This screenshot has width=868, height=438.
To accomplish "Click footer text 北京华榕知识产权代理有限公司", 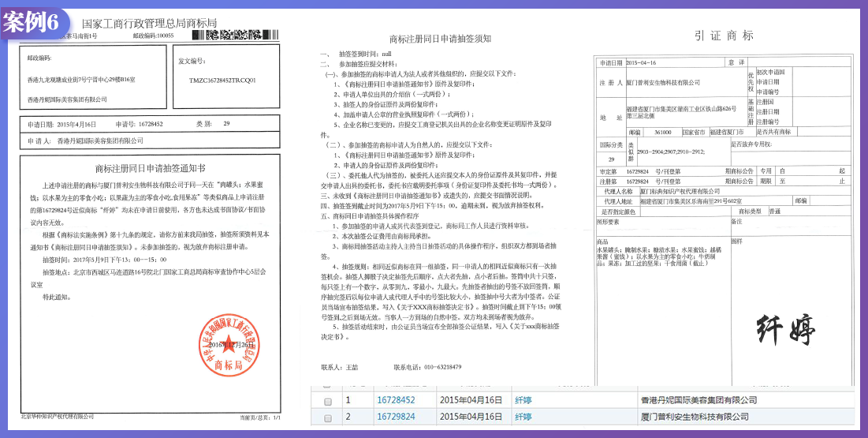I will coord(57,417).
